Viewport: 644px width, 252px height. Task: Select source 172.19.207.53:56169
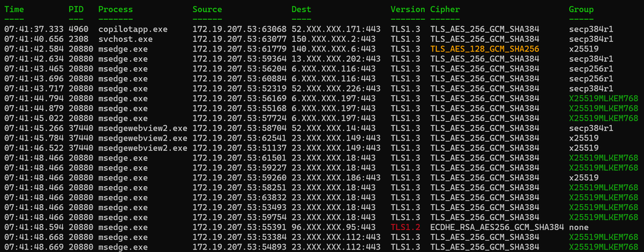coord(239,98)
